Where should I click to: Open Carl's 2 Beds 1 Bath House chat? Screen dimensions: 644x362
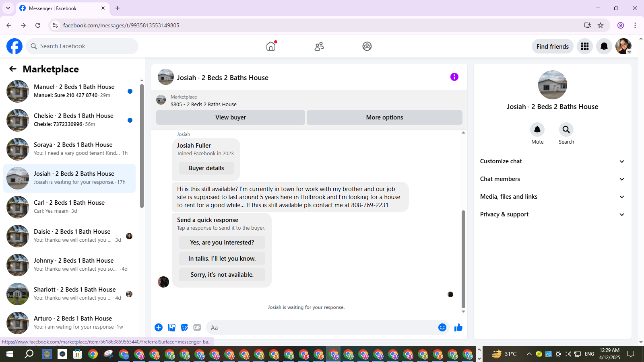click(x=70, y=207)
